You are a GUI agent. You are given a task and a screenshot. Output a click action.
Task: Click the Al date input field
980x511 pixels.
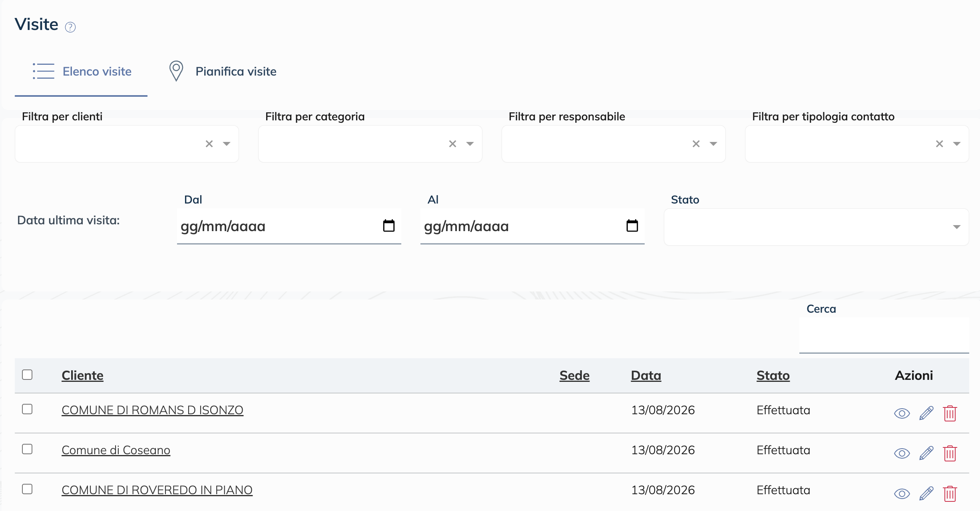[532, 226]
